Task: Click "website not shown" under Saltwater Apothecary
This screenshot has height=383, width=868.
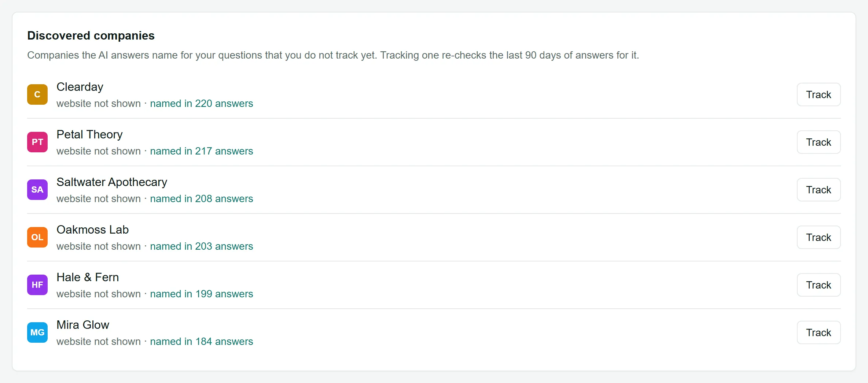Action: [99, 199]
